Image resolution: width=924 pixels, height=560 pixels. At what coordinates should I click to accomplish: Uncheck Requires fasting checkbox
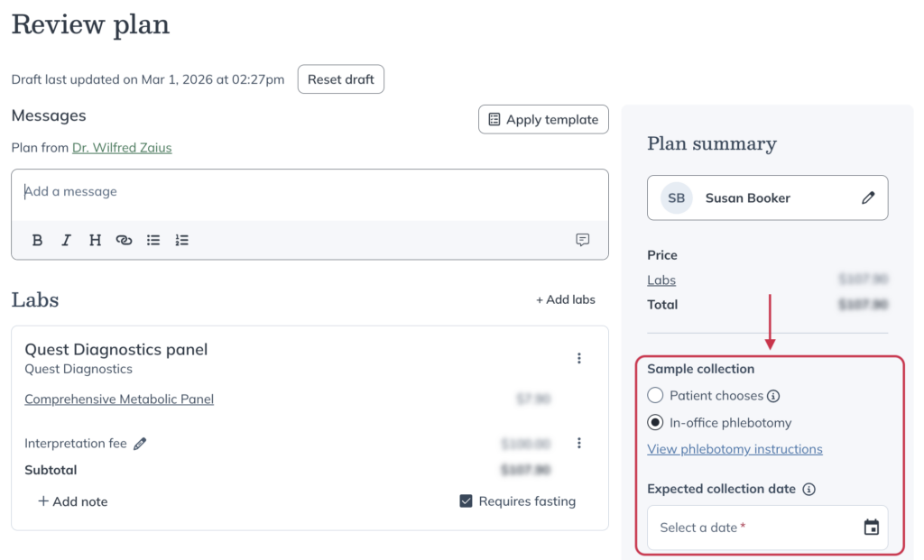466,501
